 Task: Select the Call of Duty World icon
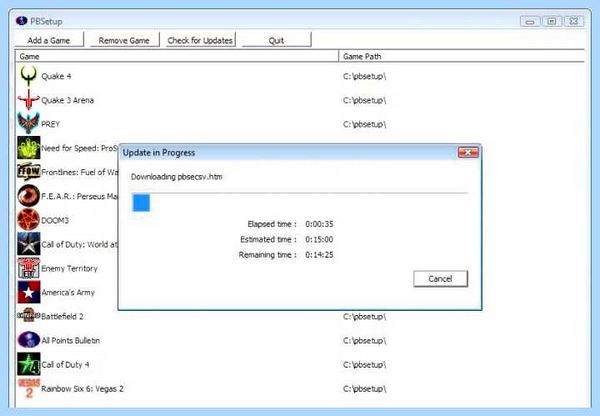(29, 244)
